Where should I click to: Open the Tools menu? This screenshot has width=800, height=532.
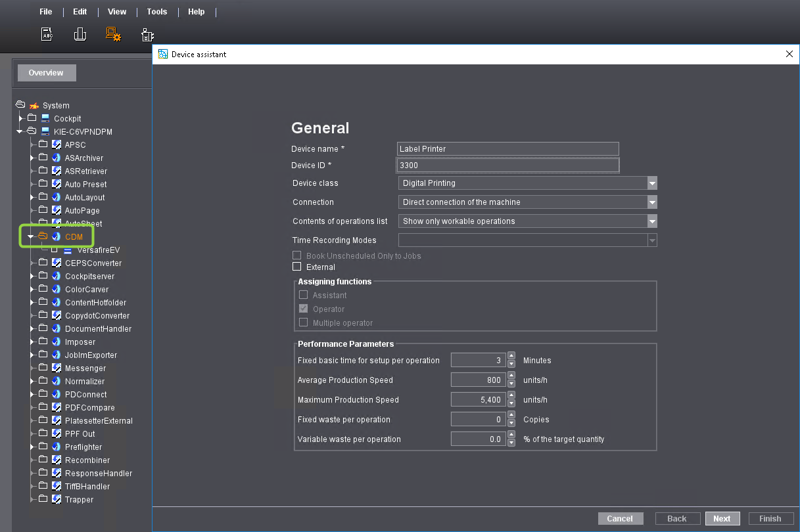coord(156,11)
